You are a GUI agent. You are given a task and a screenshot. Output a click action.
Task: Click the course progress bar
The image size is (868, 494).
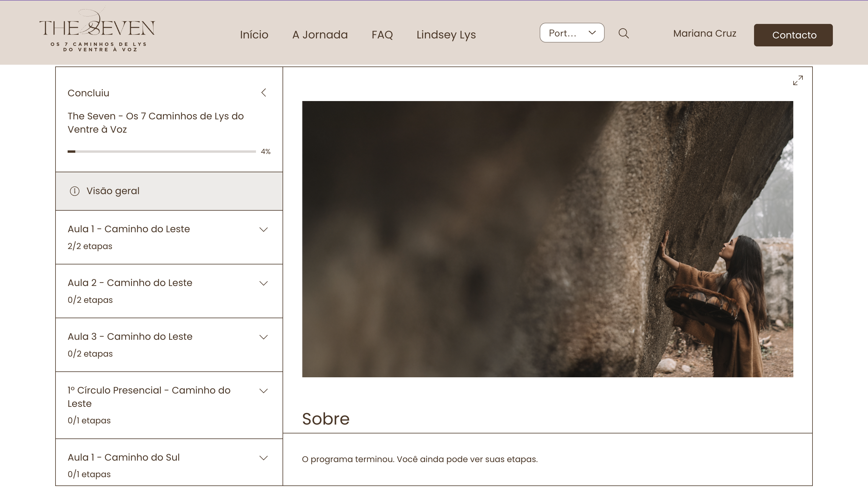(162, 151)
